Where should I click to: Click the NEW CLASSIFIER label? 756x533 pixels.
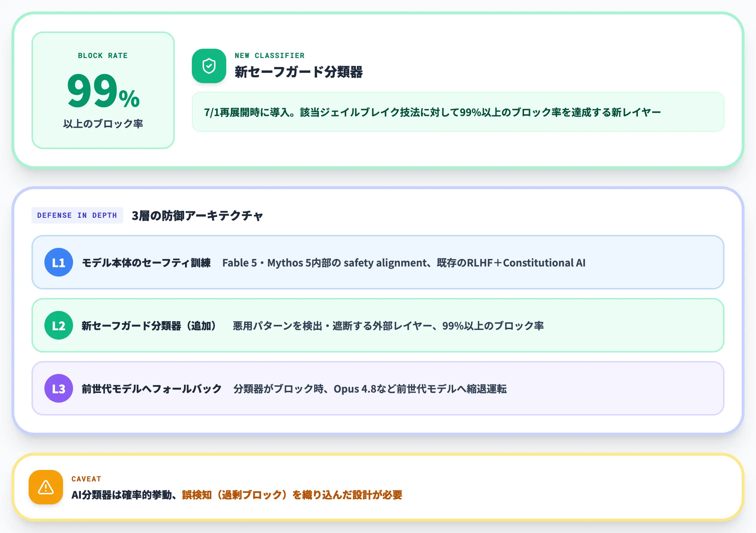[x=270, y=56]
